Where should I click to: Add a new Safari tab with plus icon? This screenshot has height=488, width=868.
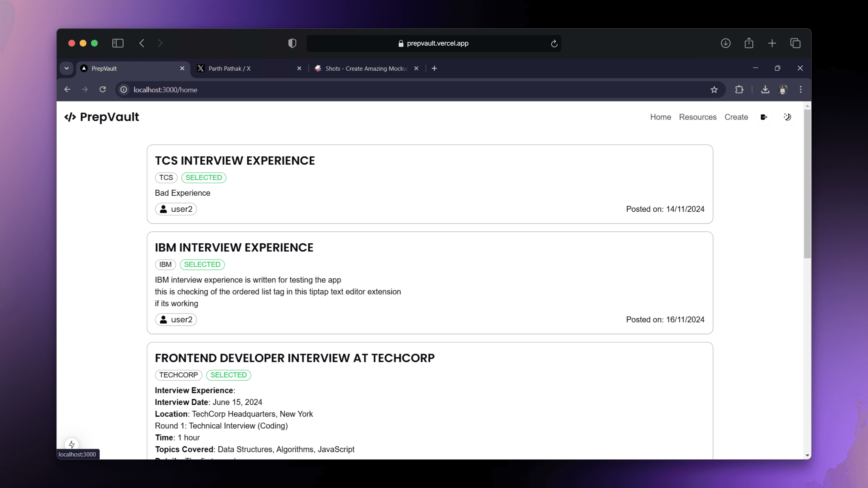[x=772, y=43]
